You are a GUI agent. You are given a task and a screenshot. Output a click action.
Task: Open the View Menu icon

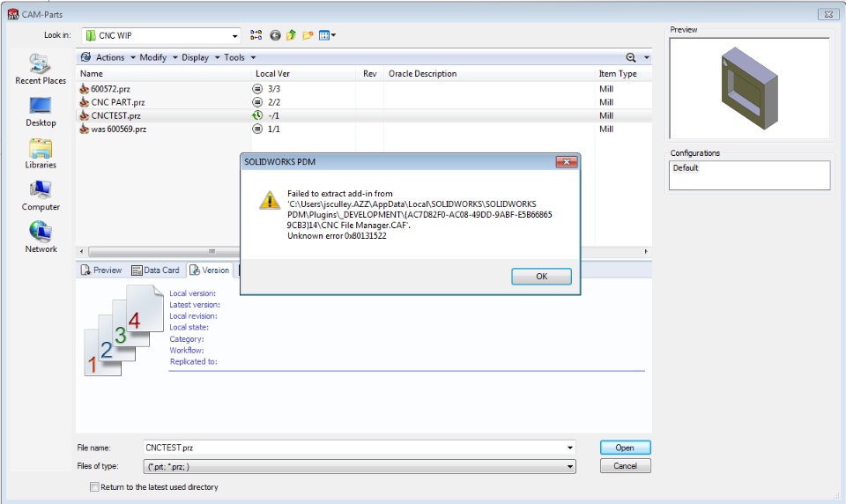(x=327, y=35)
